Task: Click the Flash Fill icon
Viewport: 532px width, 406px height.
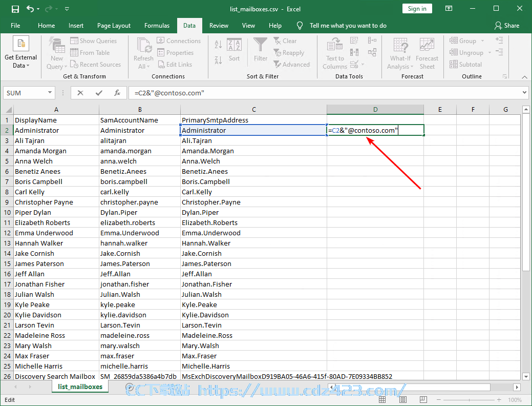Action: tap(354, 41)
